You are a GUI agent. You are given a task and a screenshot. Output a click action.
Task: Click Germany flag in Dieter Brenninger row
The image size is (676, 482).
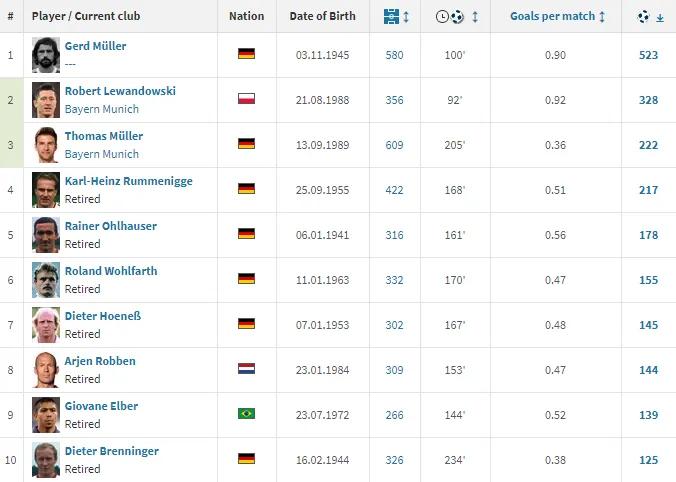point(246,460)
